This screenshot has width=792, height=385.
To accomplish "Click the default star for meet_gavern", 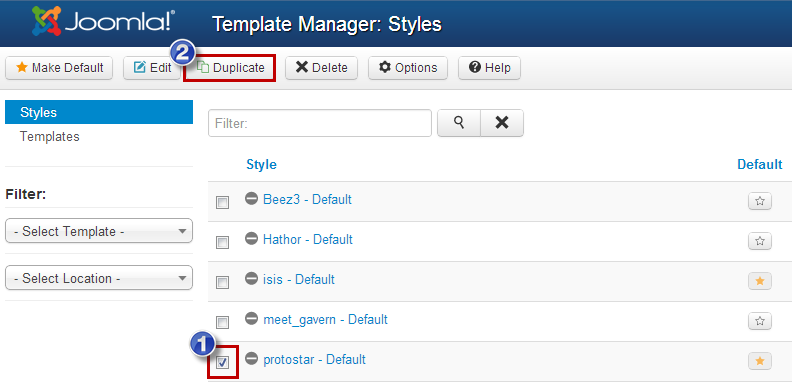I will click(760, 321).
